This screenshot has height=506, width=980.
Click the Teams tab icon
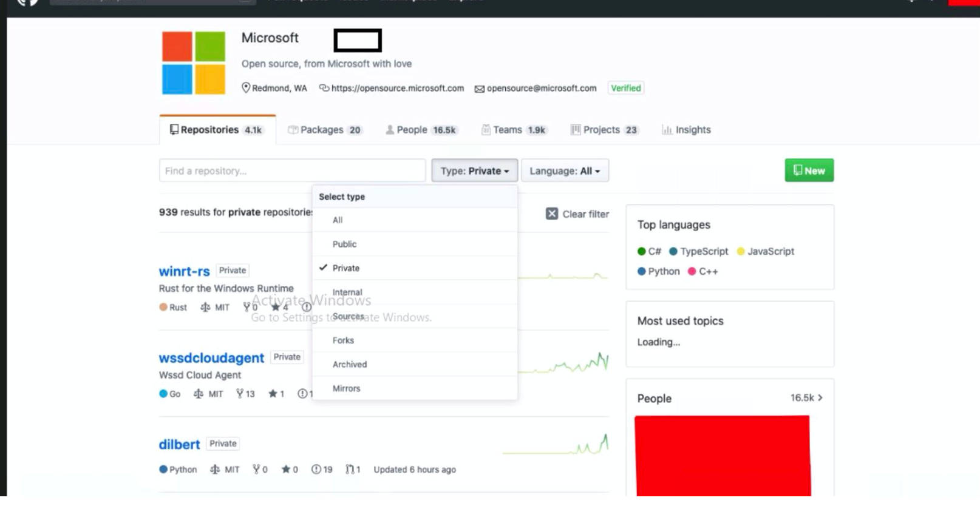pos(486,130)
